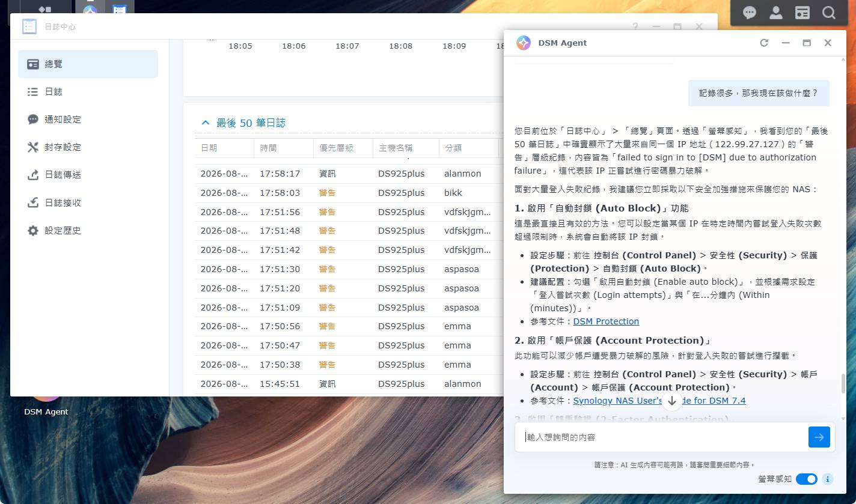Open the widgets panel icon in taskbar

(802, 13)
